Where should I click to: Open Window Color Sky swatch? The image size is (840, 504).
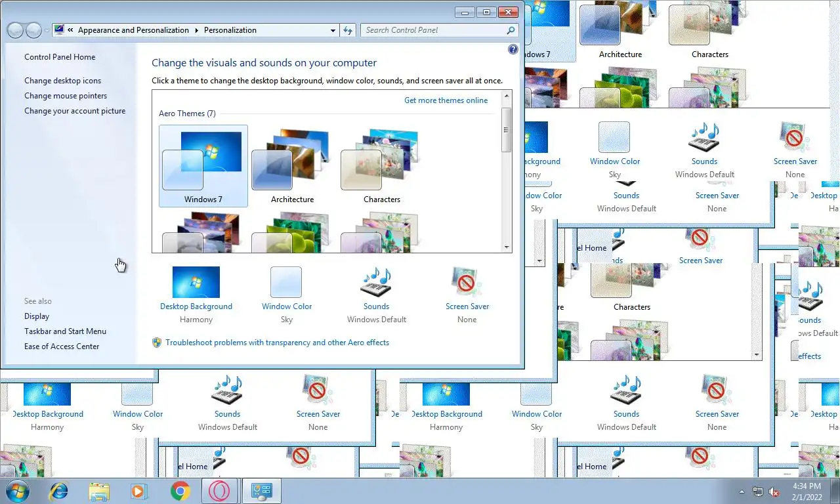click(286, 282)
